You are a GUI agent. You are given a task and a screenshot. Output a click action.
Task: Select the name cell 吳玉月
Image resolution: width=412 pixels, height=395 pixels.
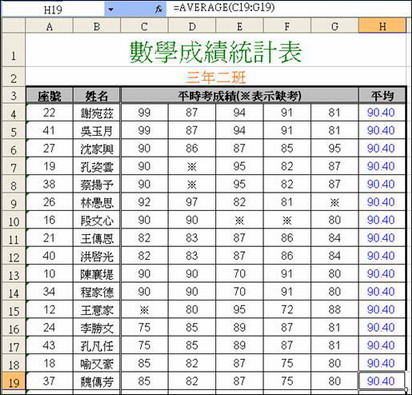(x=97, y=131)
